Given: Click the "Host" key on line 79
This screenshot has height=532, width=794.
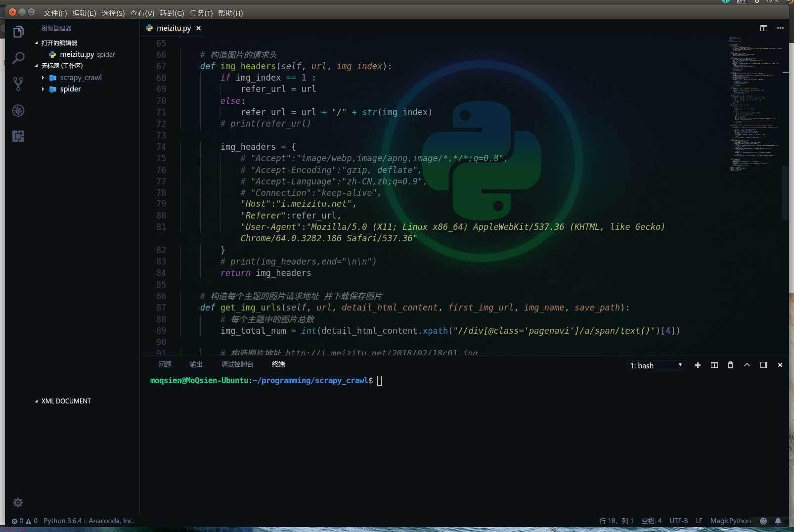Looking at the screenshot, I should click(x=256, y=204).
